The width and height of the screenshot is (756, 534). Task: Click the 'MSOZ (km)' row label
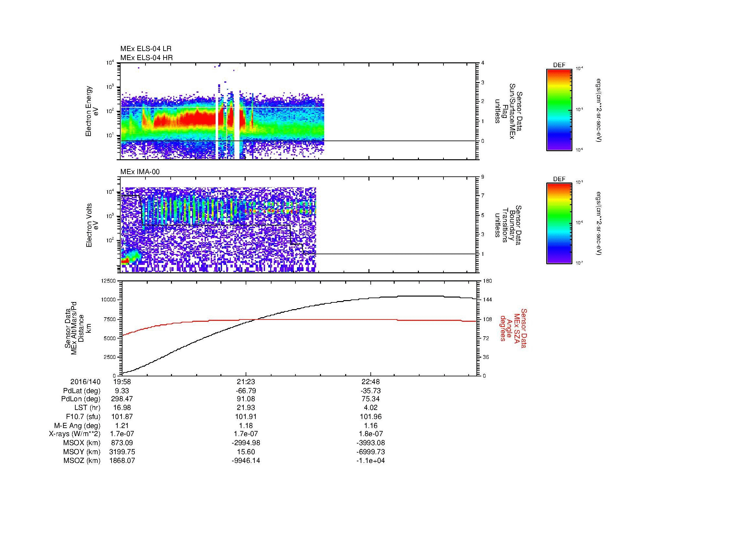point(82,461)
